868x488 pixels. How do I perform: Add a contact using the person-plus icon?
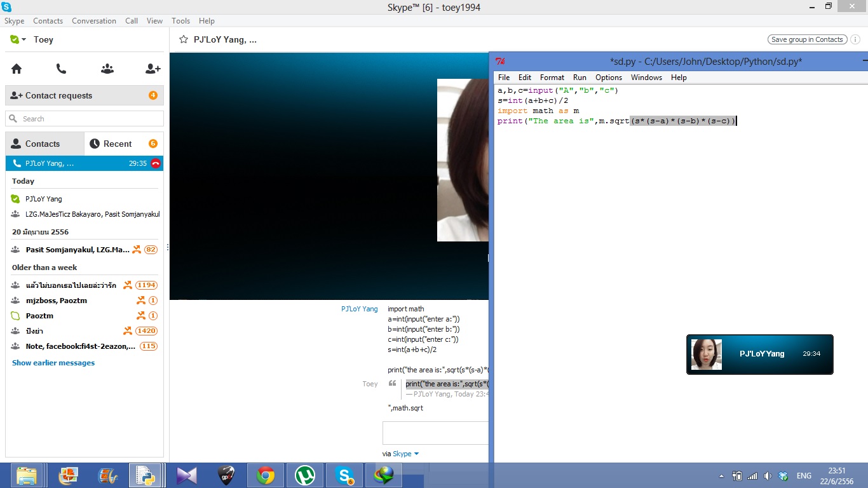[153, 69]
